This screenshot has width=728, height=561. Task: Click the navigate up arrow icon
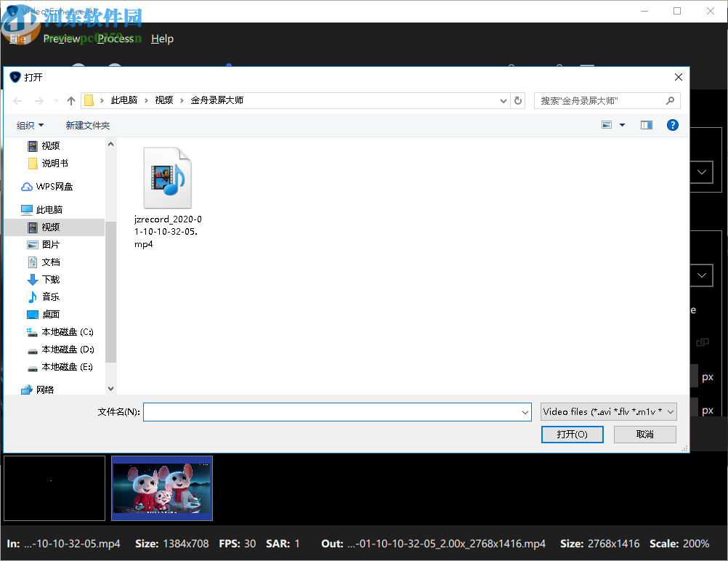pos(70,100)
